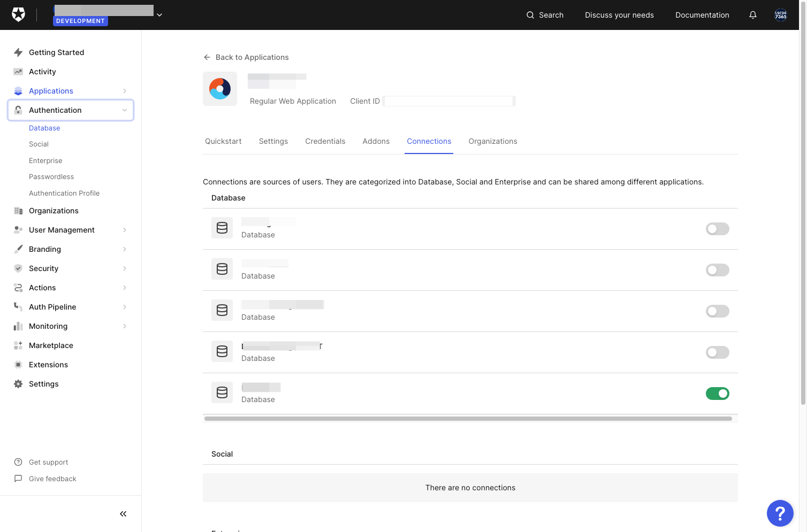Collapse the Authentication section chevron
807x532 pixels.
click(125, 110)
